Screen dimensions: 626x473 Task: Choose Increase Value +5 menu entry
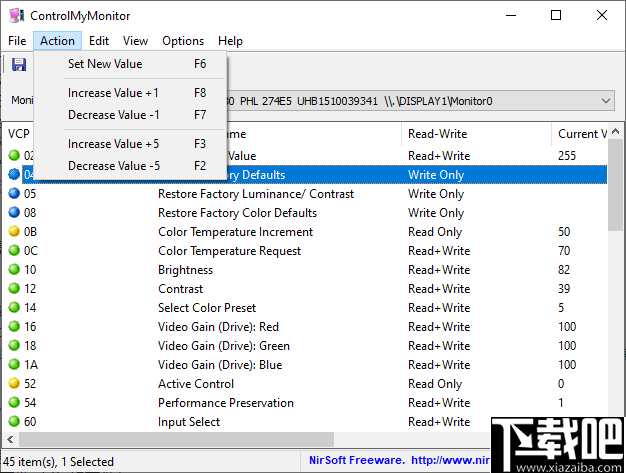click(131, 144)
